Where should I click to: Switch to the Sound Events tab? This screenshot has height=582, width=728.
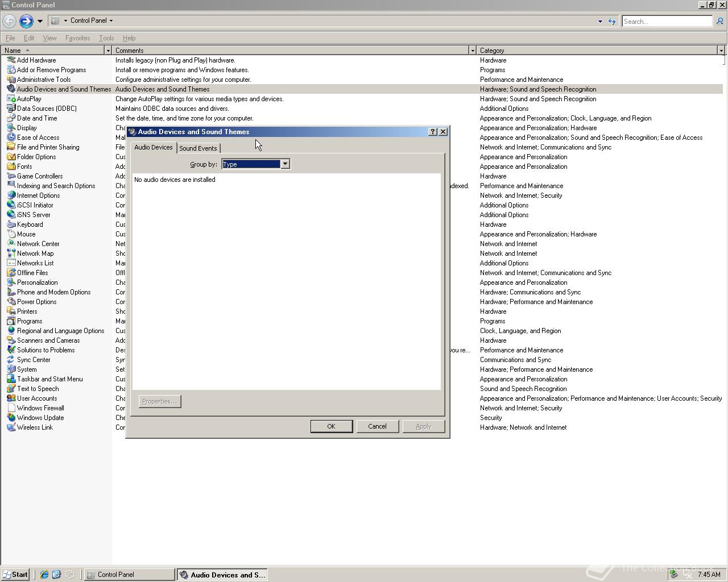[x=198, y=148]
